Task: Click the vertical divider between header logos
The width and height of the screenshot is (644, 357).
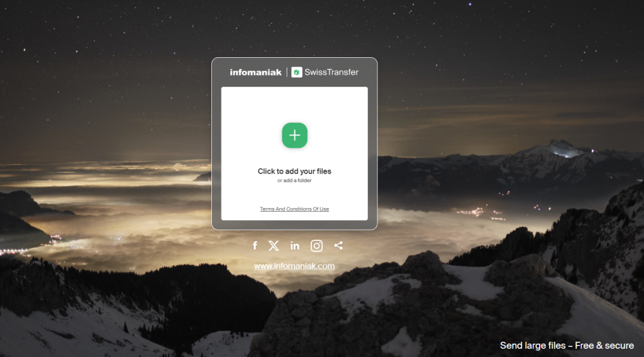Action: click(x=287, y=72)
